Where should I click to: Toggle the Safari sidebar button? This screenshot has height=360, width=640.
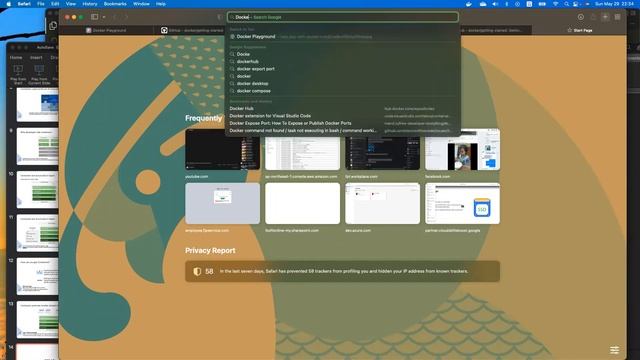(95, 17)
